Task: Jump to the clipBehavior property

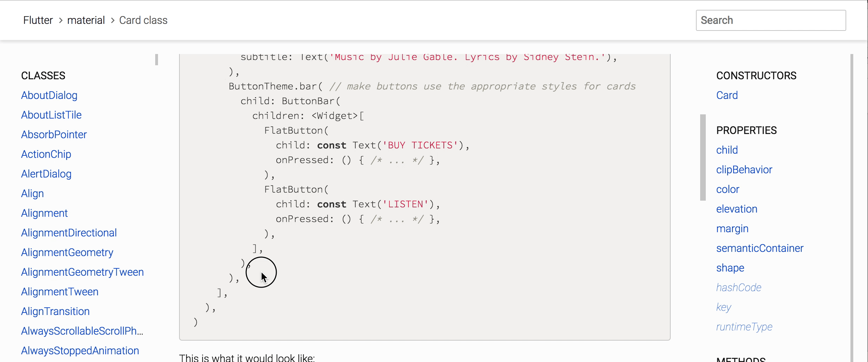Action: click(744, 170)
